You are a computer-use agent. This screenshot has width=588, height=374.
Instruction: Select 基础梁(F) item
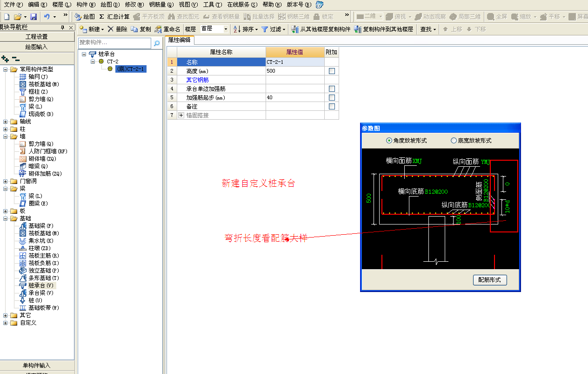coord(37,226)
